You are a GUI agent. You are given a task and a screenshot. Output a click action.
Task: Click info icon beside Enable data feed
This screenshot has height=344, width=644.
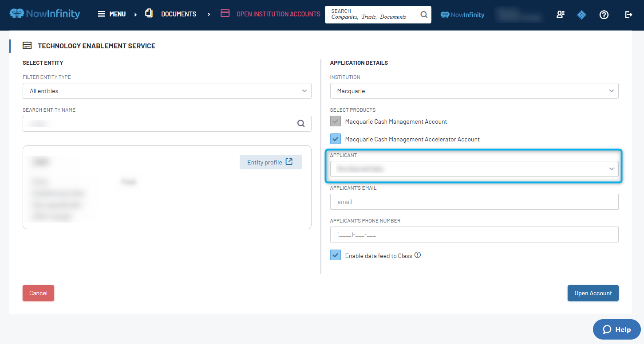tap(417, 255)
